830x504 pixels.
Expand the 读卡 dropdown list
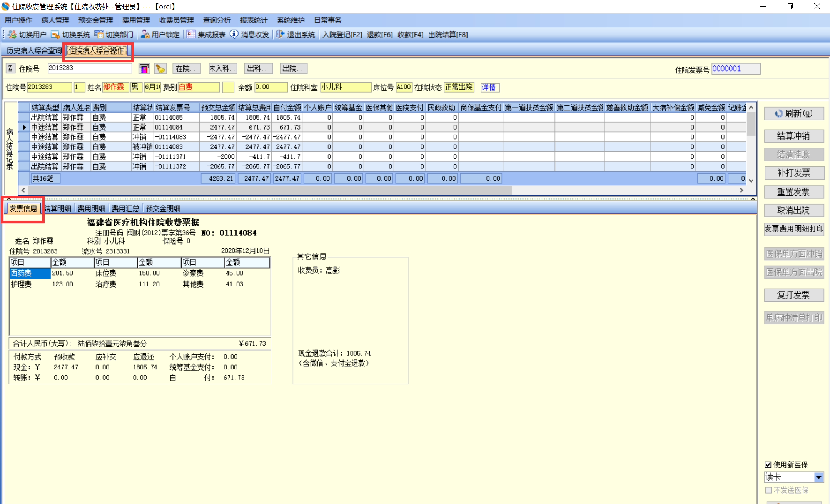click(818, 477)
